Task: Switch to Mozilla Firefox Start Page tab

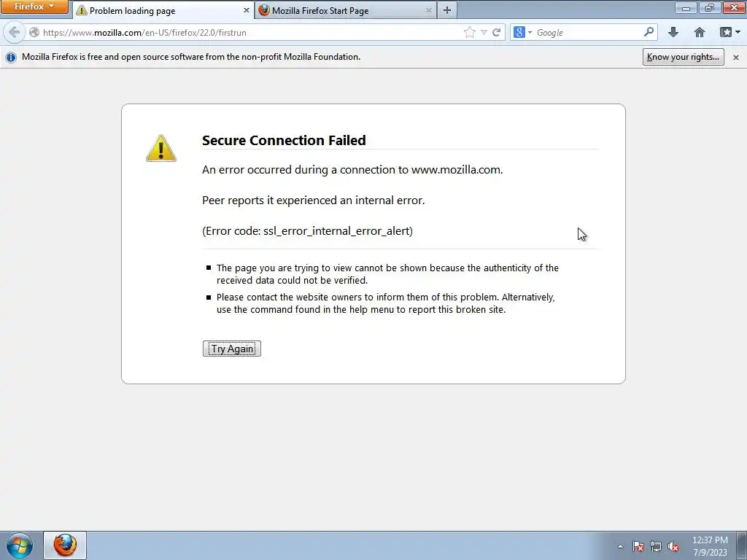Action: pos(346,10)
